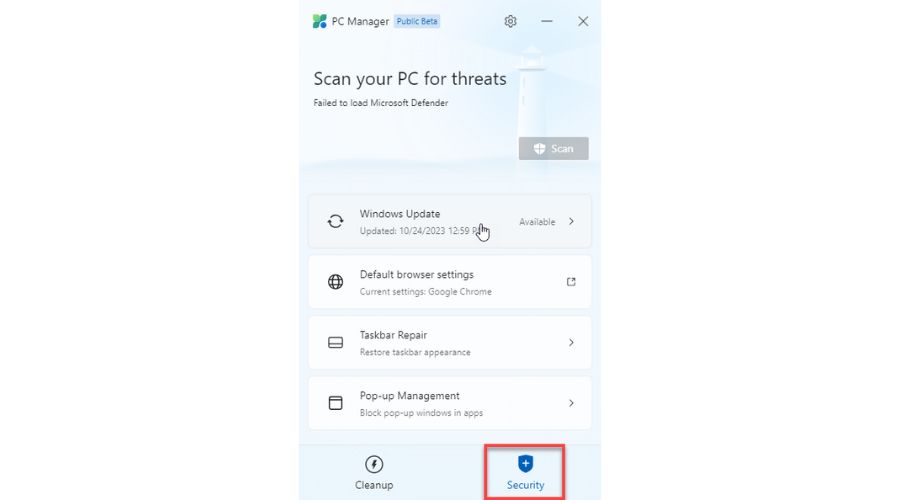
Task: Click the Pop-up Management window icon
Action: pyautogui.click(x=336, y=403)
